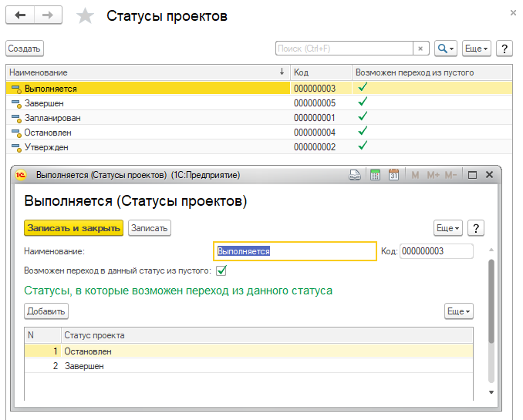Focus the Поиск (Ctrl+F) search field
The width and height of the screenshot is (523, 420).
(344, 49)
